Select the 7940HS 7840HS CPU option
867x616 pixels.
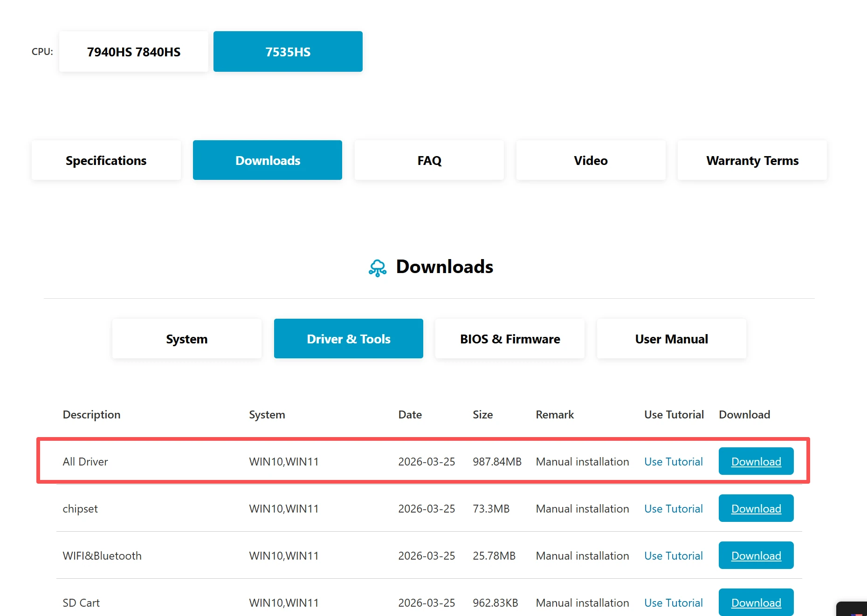pyautogui.click(x=134, y=52)
